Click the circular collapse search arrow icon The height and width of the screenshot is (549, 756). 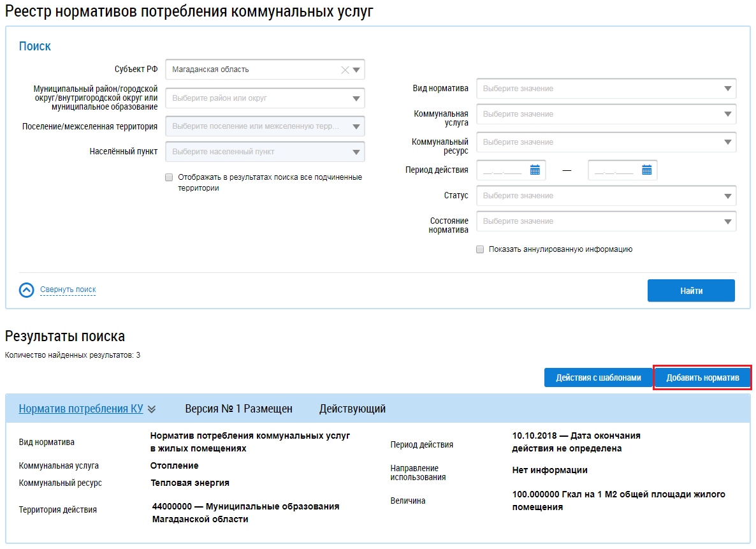click(x=26, y=290)
